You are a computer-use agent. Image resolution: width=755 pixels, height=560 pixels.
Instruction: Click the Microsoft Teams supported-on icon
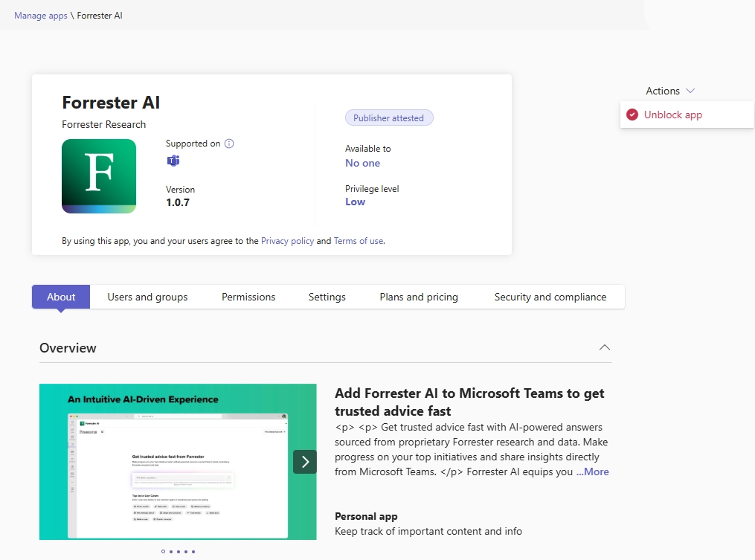173,161
